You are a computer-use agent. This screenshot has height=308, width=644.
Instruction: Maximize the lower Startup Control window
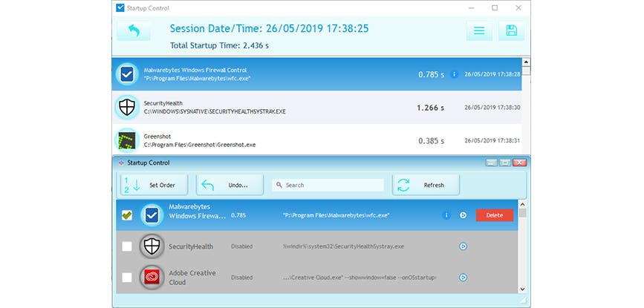point(505,163)
